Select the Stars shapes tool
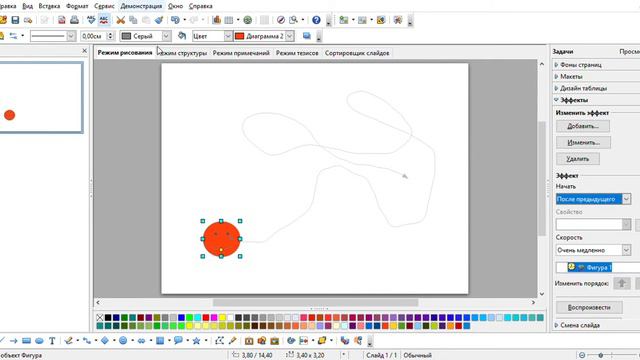The width and height of the screenshot is (640, 360). coord(196,340)
